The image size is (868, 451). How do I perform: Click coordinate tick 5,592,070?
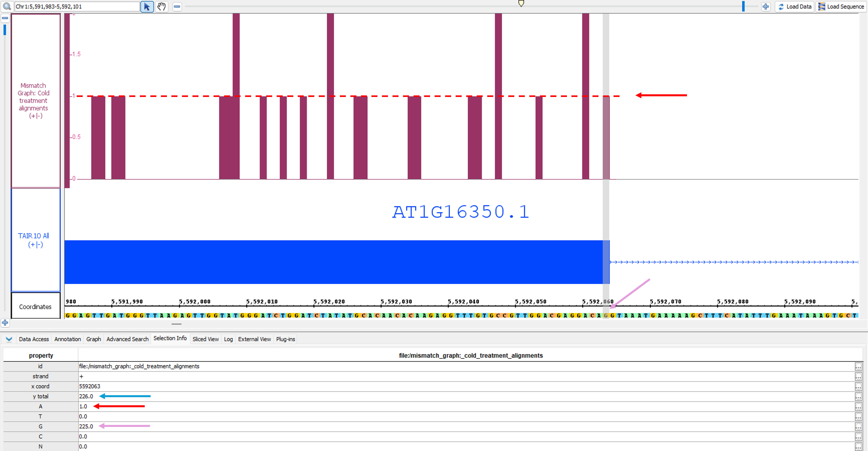pyautogui.click(x=665, y=301)
